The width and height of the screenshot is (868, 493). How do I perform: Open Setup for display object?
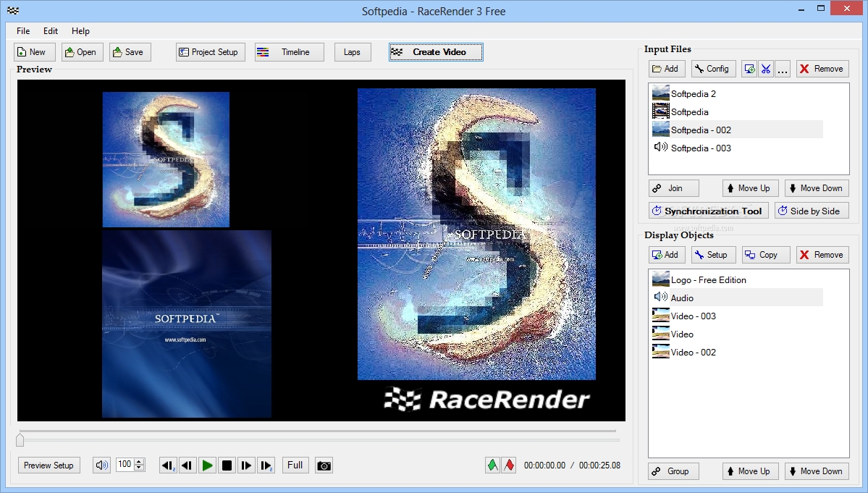coord(714,255)
